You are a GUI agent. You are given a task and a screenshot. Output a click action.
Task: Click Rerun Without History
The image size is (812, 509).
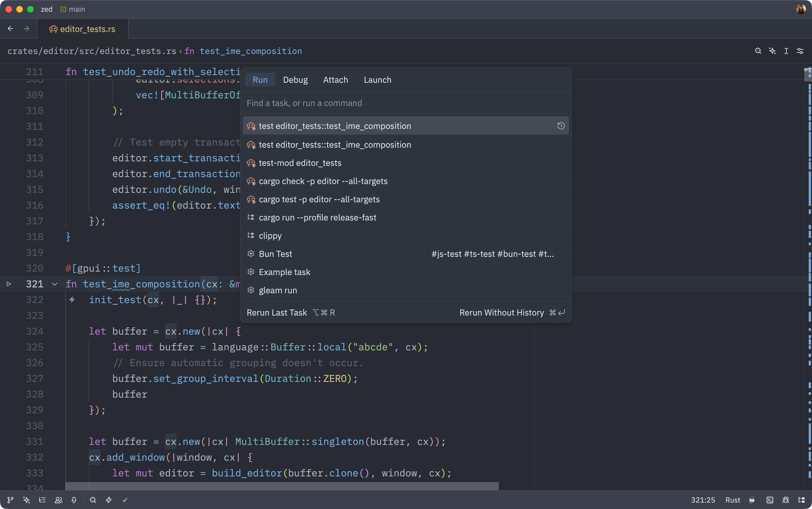pyautogui.click(x=501, y=312)
